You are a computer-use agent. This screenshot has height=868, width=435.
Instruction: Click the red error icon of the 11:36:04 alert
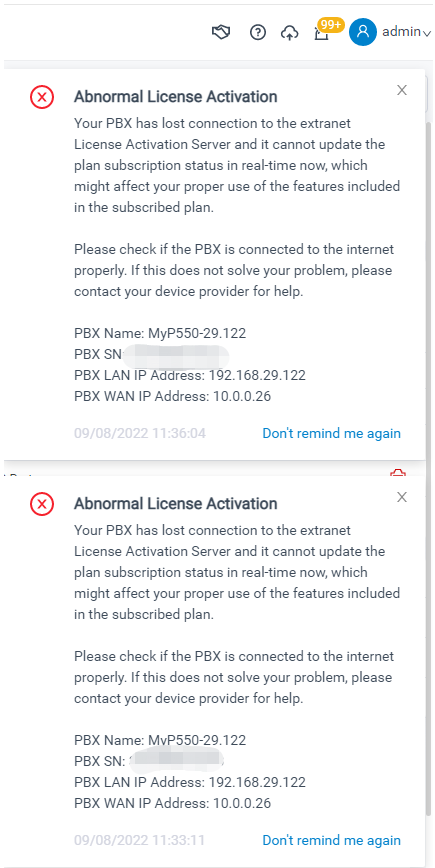click(x=42, y=97)
